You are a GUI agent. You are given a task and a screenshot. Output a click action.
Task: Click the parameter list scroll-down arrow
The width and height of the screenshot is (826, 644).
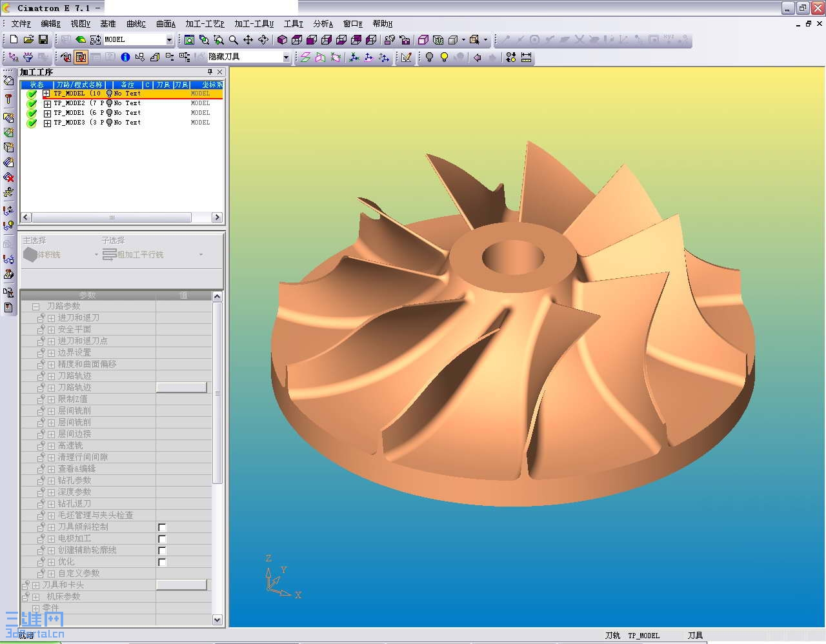[217, 619]
